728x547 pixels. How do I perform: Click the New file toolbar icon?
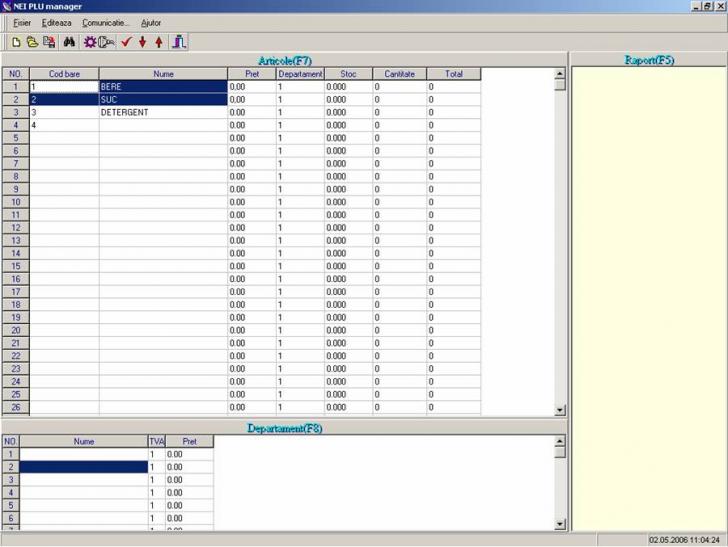click(x=16, y=42)
